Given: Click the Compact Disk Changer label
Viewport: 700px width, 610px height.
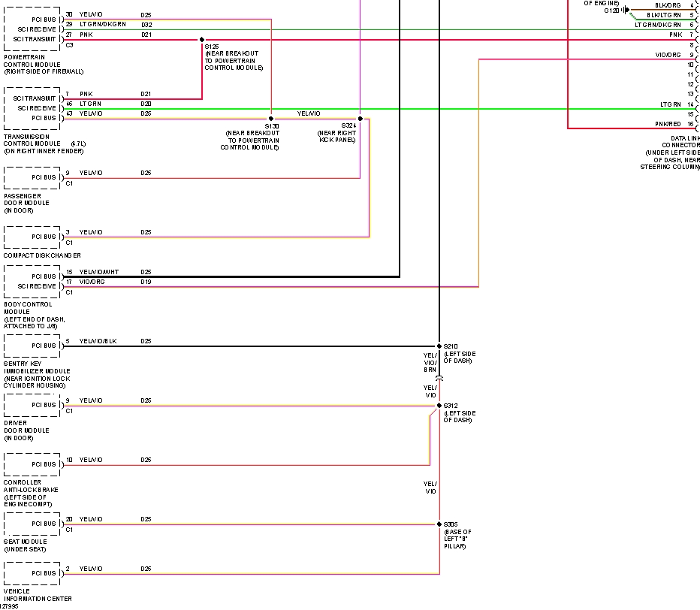Looking at the screenshot, I should point(42,255).
